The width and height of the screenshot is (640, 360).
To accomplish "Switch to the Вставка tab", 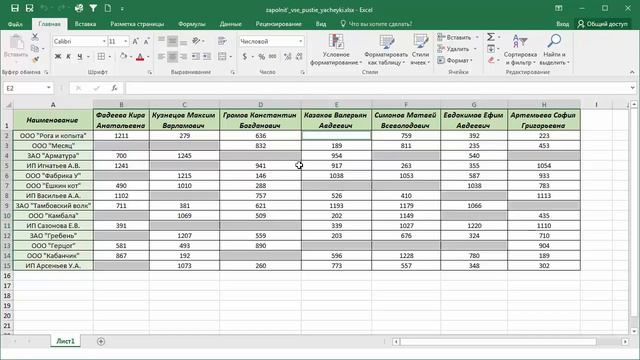I will 85,24.
